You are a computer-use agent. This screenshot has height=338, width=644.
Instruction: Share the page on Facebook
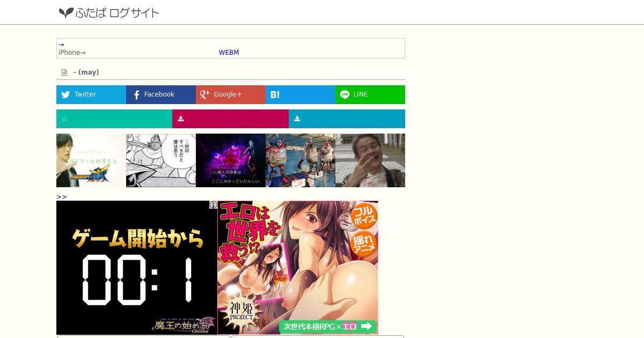(161, 94)
